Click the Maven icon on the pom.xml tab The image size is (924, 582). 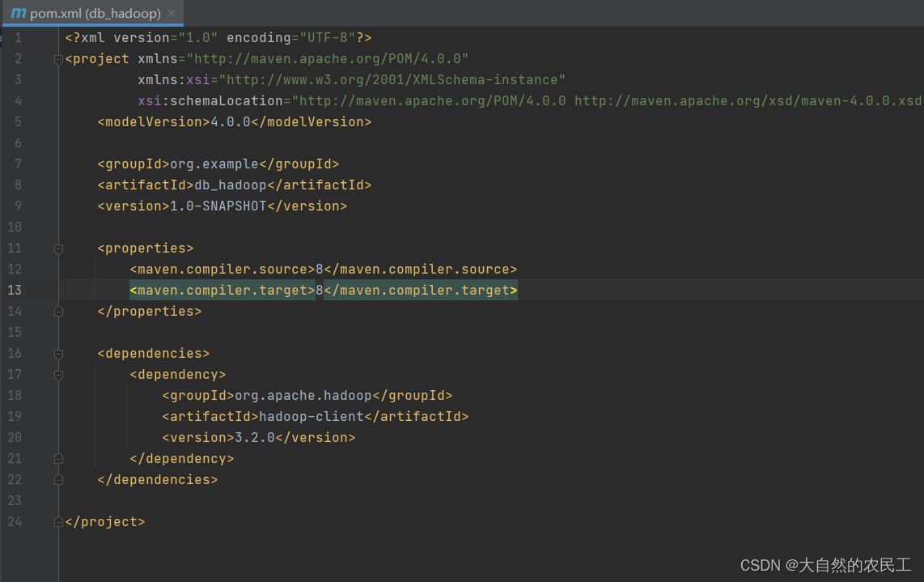[x=19, y=13]
